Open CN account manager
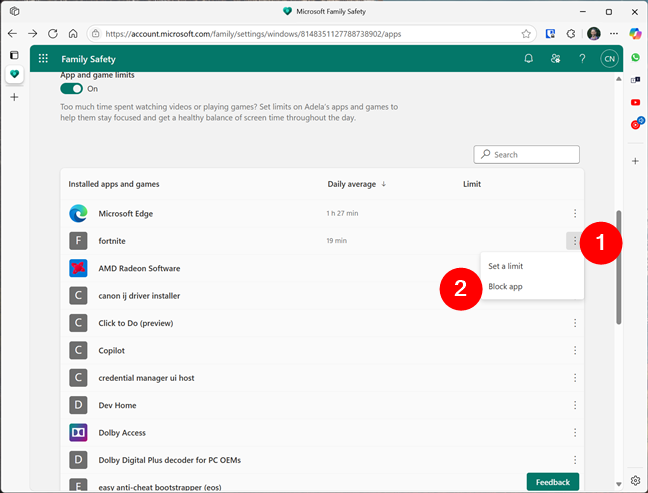 point(609,59)
